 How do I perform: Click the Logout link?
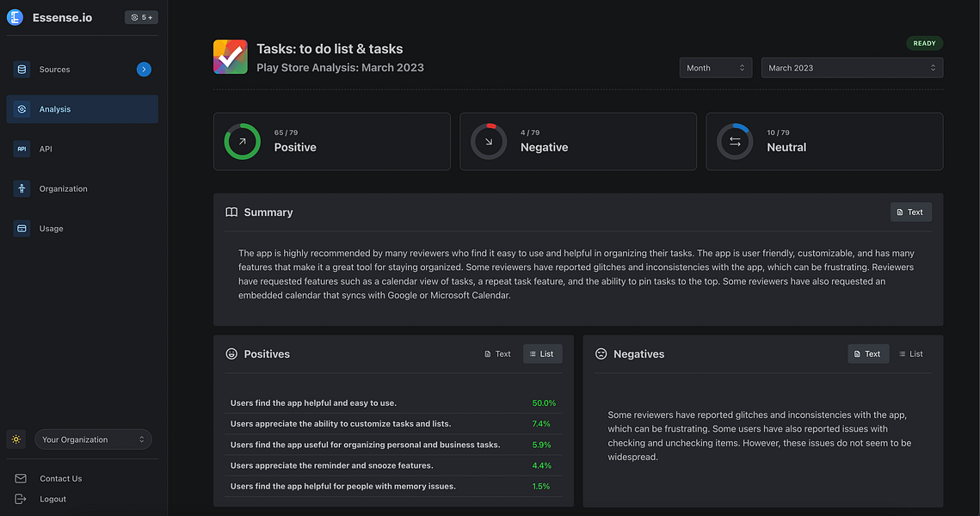[x=52, y=499]
